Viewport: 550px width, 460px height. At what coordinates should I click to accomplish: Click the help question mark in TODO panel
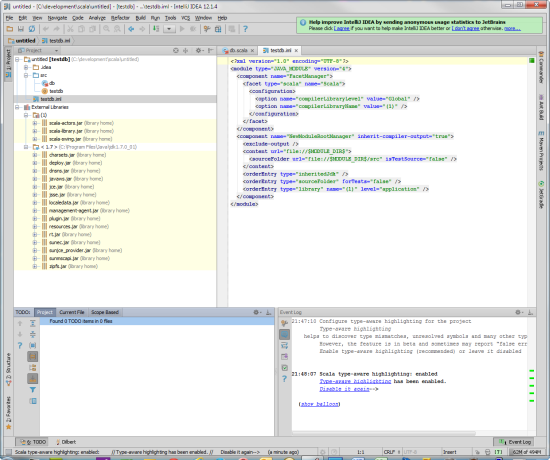pyautogui.click(x=20, y=346)
